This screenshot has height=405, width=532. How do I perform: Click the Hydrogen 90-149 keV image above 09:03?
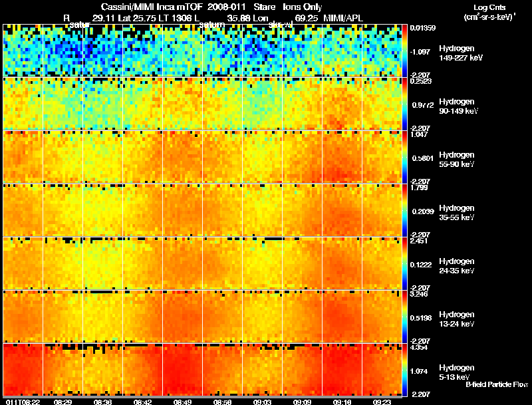262,104
